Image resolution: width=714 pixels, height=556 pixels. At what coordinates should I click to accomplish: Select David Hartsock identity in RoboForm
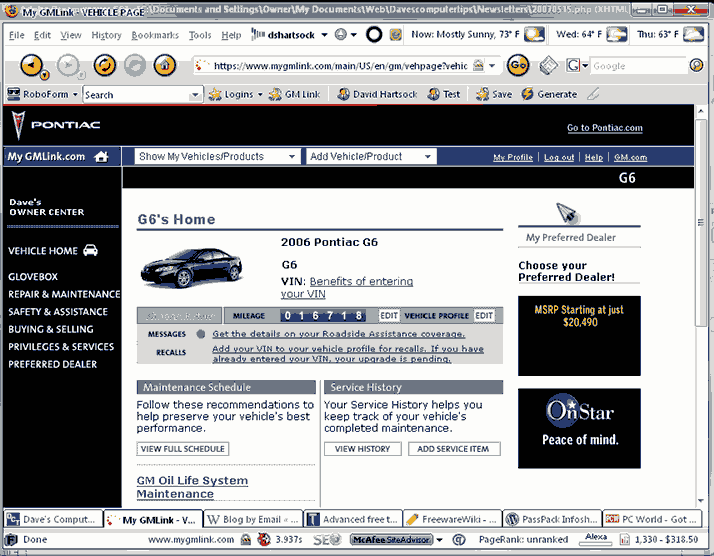point(377,94)
